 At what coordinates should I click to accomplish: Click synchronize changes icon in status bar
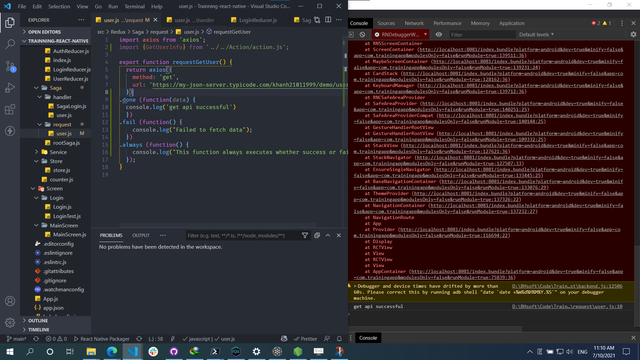[36, 339]
